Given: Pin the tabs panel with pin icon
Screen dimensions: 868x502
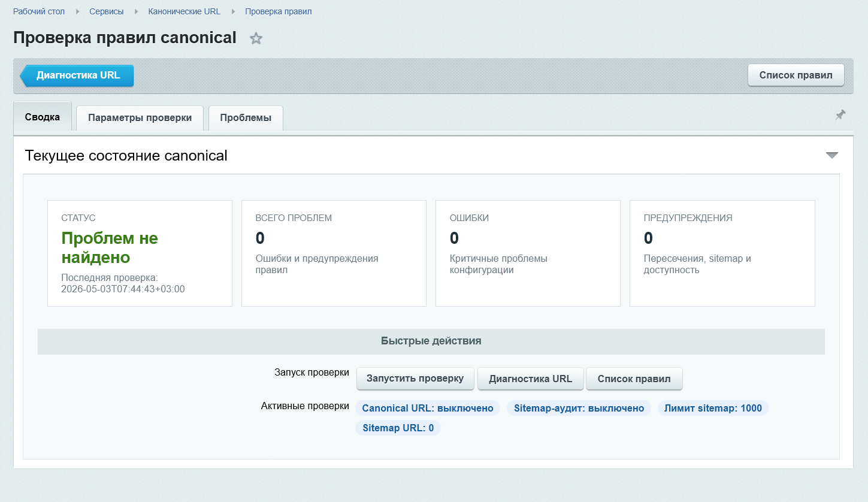Looking at the screenshot, I should tap(840, 114).
